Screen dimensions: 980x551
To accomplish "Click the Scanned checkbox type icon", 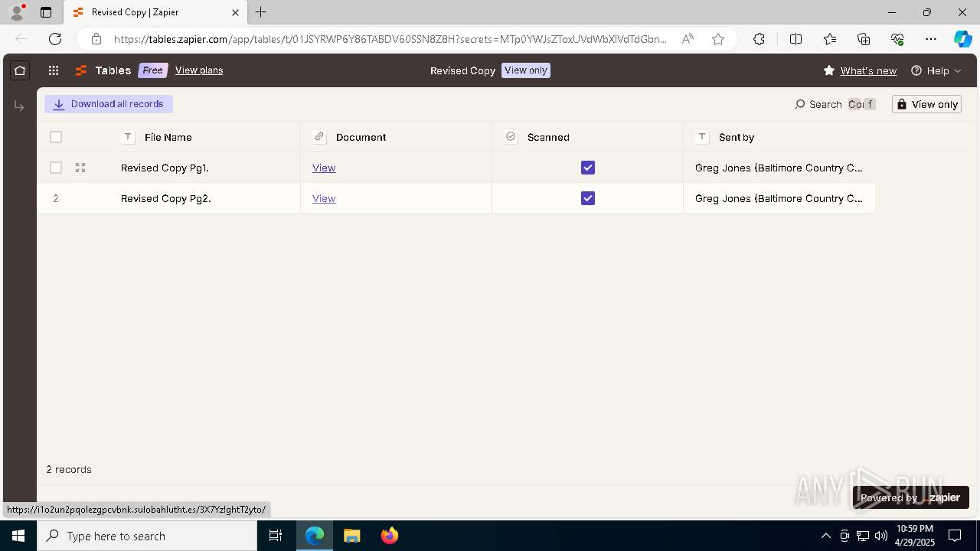I will [x=511, y=137].
